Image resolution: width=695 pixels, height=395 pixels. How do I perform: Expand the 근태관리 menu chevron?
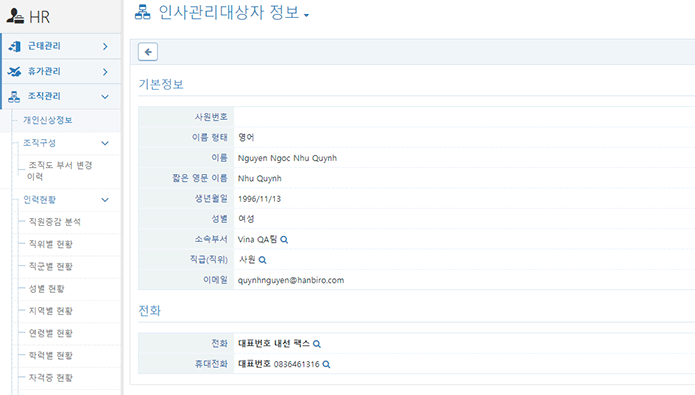click(x=105, y=46)
